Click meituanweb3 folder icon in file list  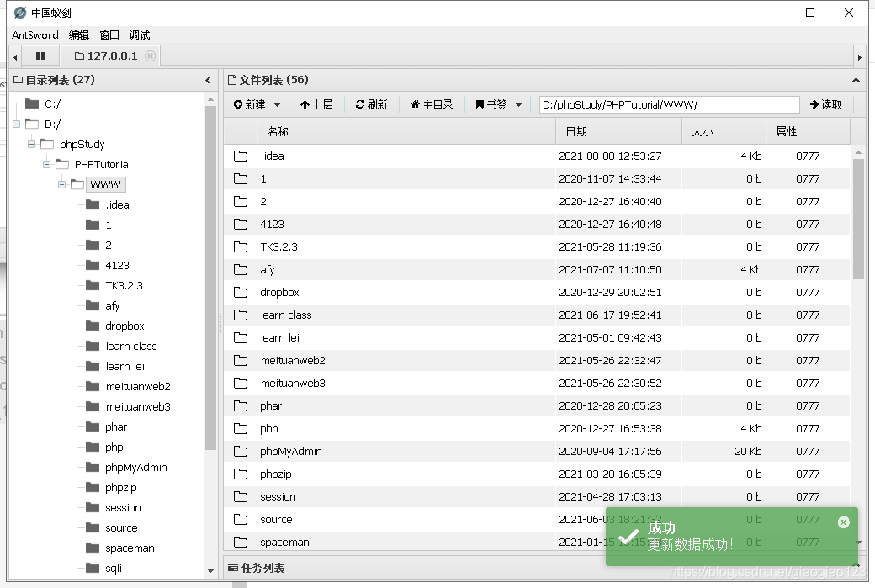point(241,384)
